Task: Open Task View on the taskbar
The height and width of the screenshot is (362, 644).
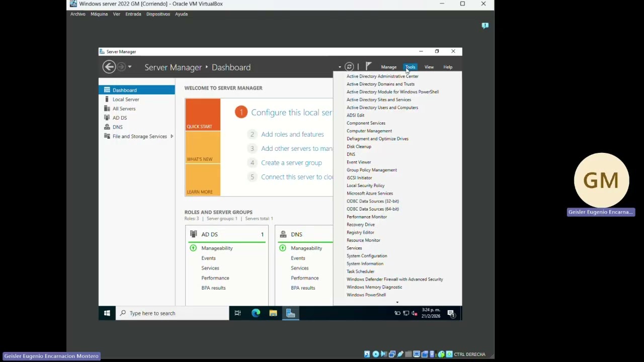Action: tap(237, 313)
